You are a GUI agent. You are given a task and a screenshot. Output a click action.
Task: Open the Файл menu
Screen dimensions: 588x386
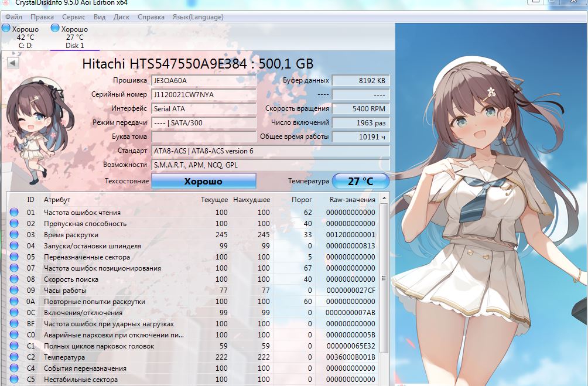point(13,17)
